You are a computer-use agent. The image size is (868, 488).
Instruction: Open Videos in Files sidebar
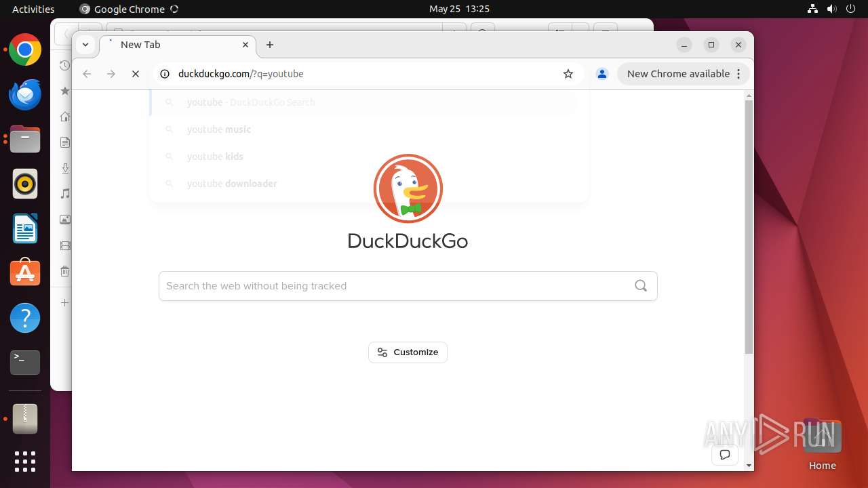tap(65, 245)
